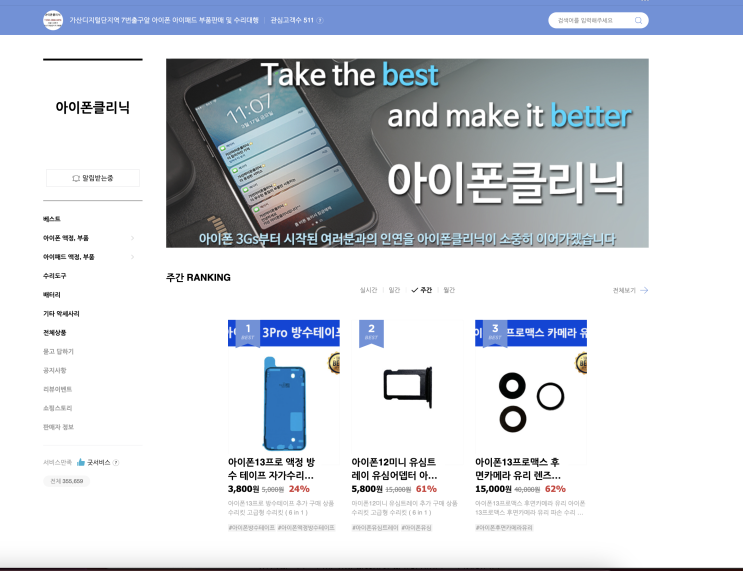This screenshot has width=743, height=571.
Task: Click the rank 3 BEST ribbon badge
Action: click(x=495, y=333)
